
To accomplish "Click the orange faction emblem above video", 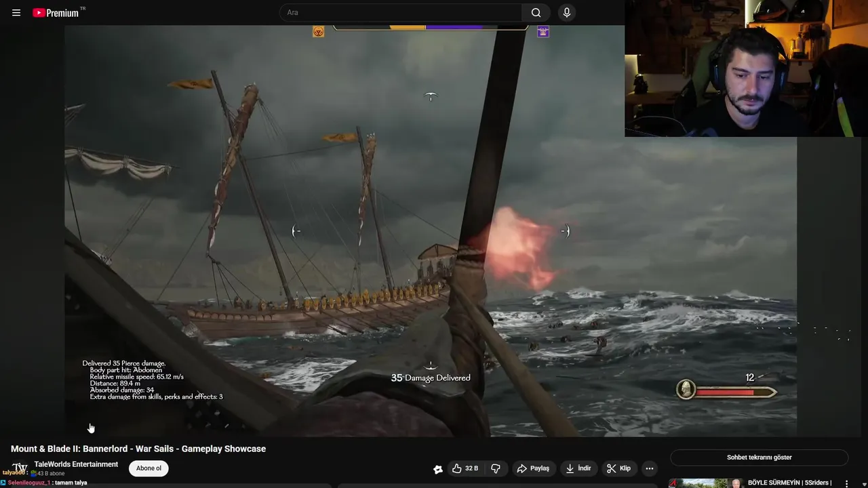I will pyautogui.click(x=318, y=32).
